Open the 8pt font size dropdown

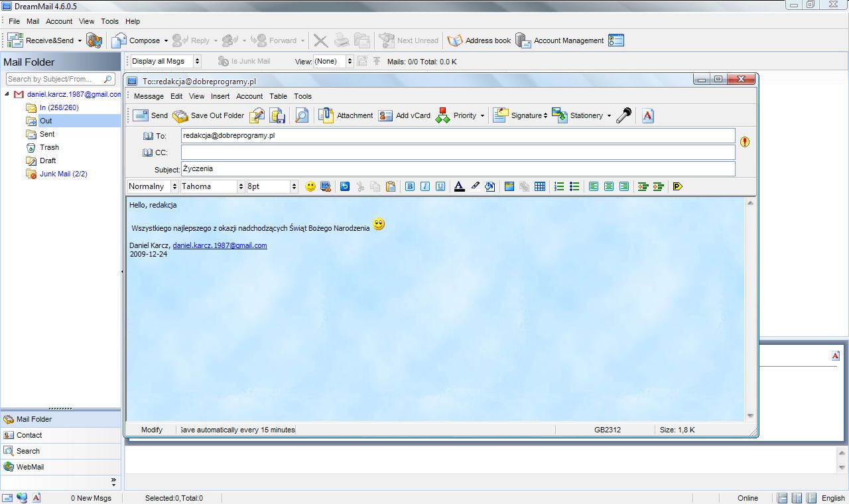(x=294, y=186)
